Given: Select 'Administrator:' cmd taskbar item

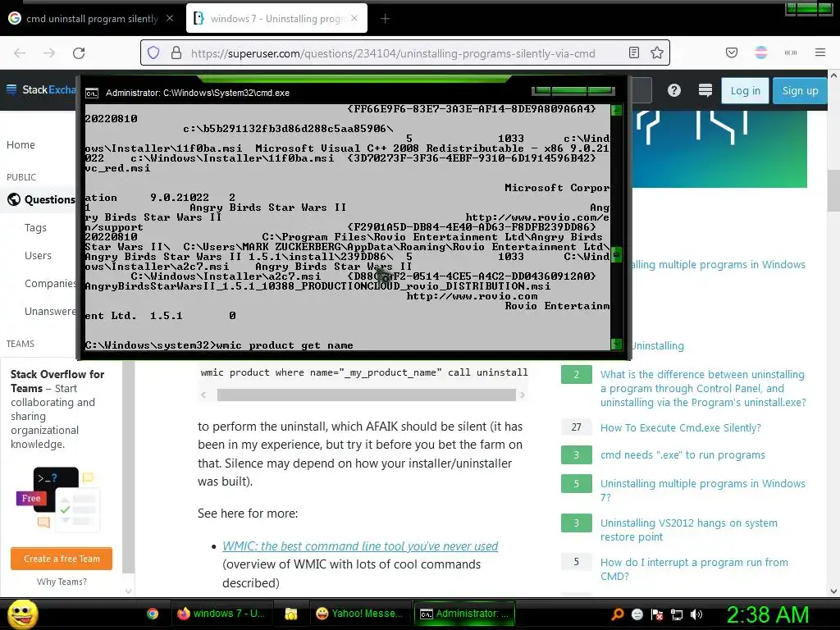Looking at the screenshot, I should tap(464, 614).
